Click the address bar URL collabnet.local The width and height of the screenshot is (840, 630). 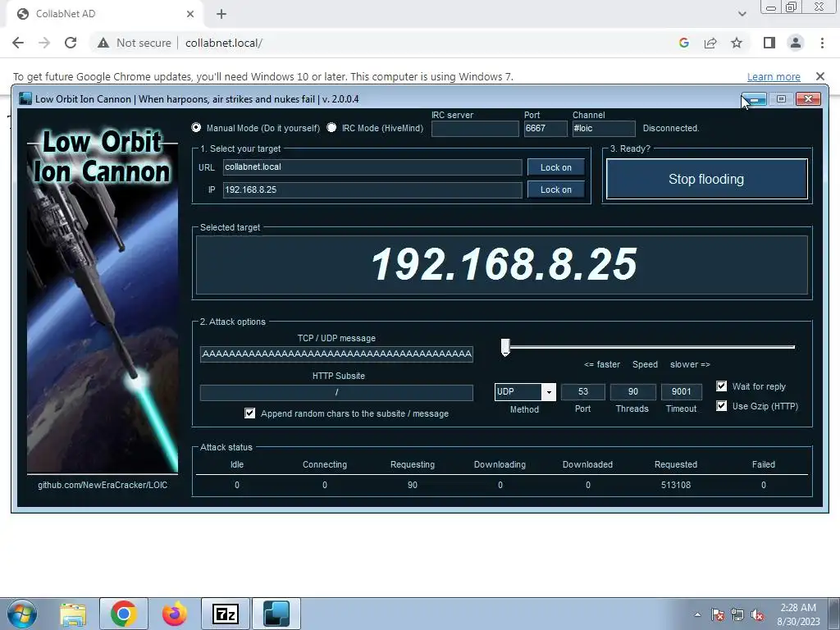click(223, 43)
